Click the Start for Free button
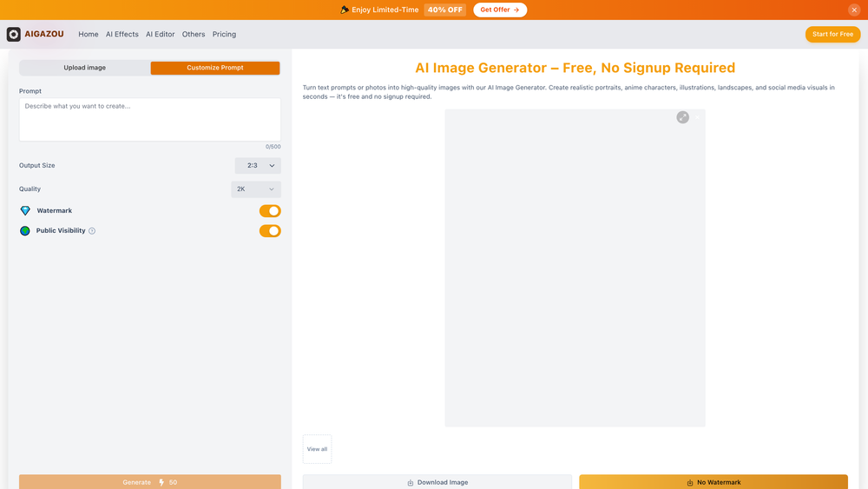 [x=832, y=35]
